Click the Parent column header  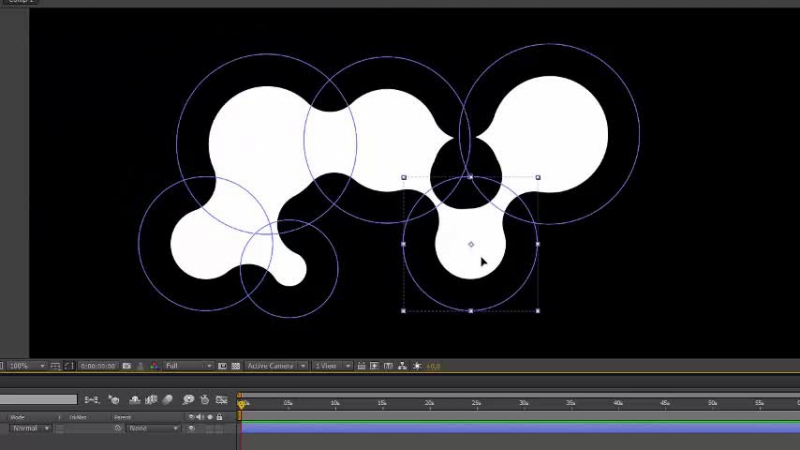point(122,417)
